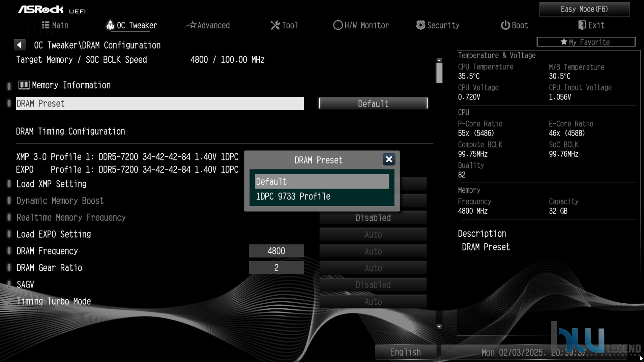
Task: Select Timing Turbo Mode row label
Action: click(54, 301)
